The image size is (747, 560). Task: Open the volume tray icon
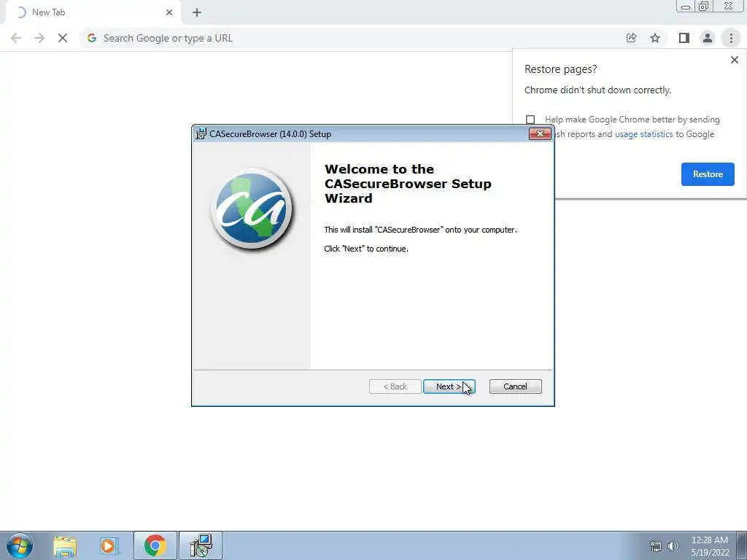pyautogui.click(x=673, y=546)
